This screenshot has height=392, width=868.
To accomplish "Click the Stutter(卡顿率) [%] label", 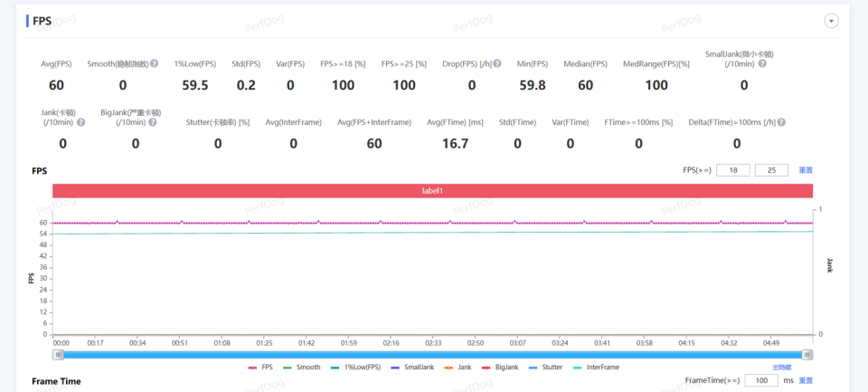I will [218, 122].
